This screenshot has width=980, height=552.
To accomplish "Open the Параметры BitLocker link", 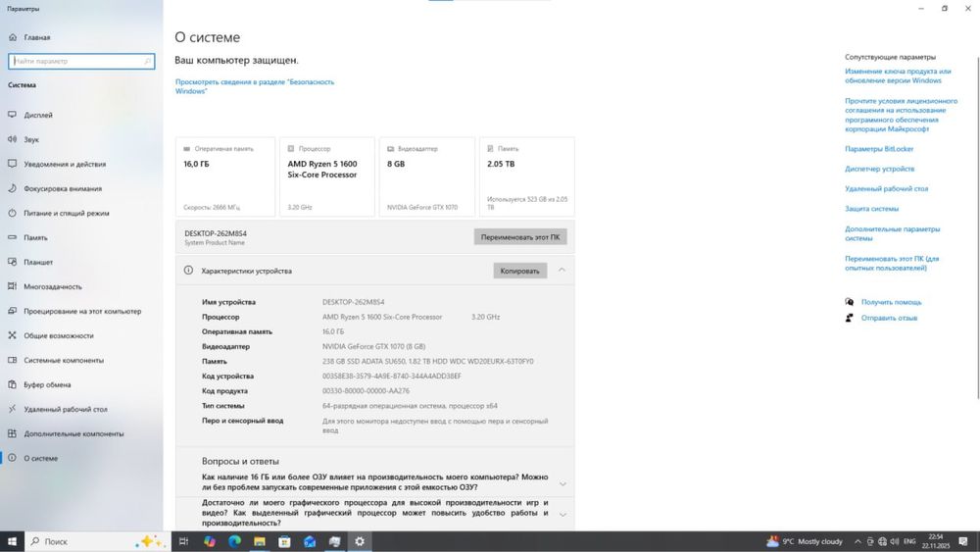I will [x=879, y=149].
